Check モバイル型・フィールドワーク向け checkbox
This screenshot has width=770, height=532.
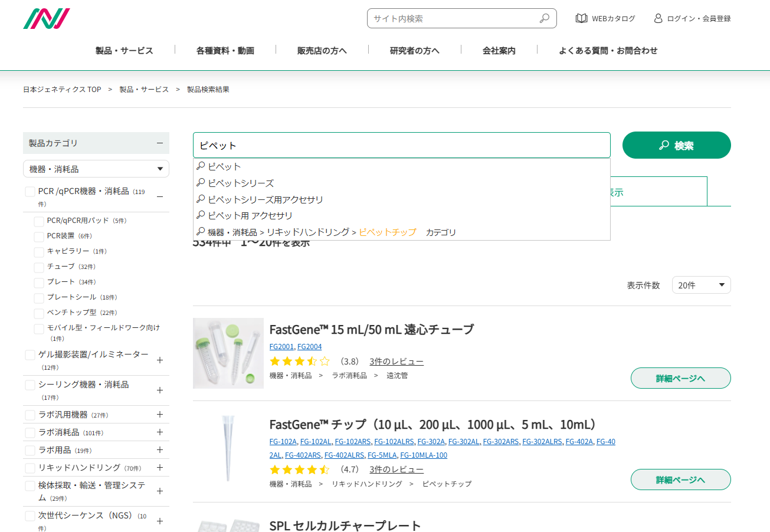39,329
